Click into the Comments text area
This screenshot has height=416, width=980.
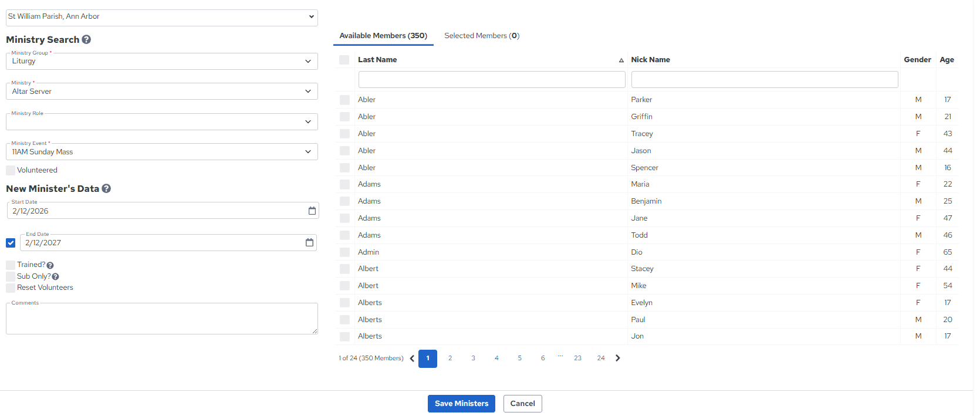pyautogui.click(x=162, y=319)
